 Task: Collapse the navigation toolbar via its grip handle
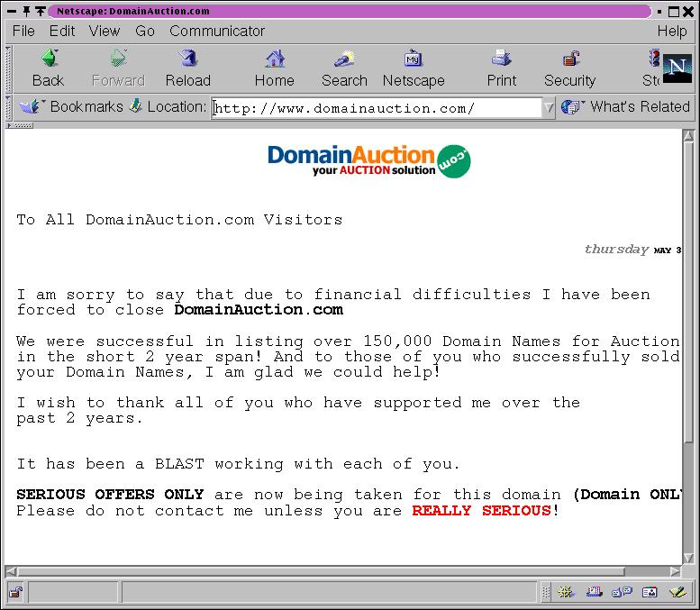[8, 68]
